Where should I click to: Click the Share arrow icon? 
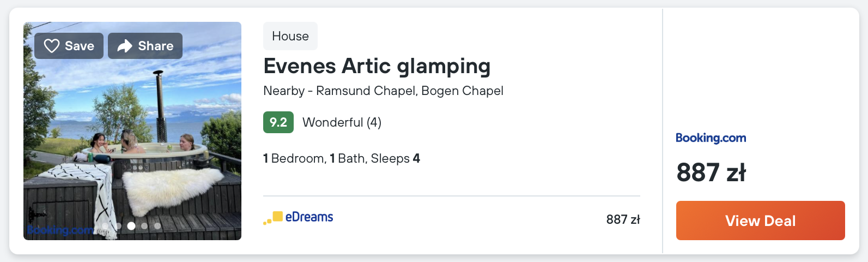coord(125,46)
